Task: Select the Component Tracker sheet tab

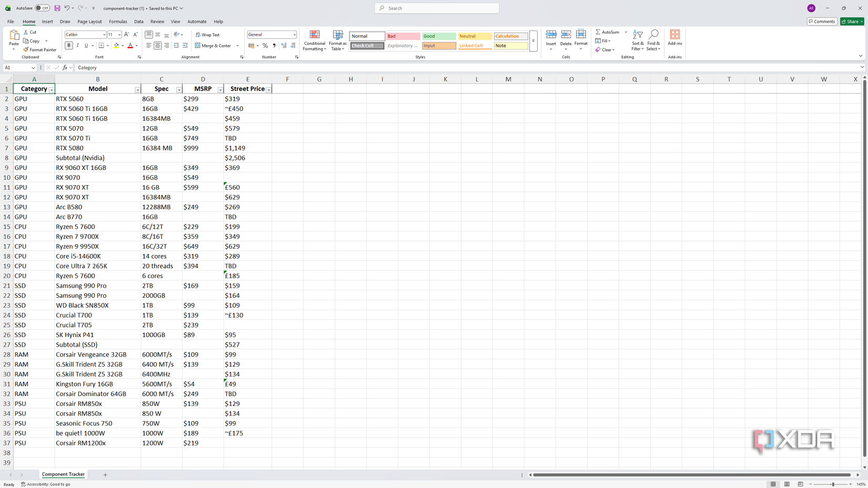Action: point(63,474)
